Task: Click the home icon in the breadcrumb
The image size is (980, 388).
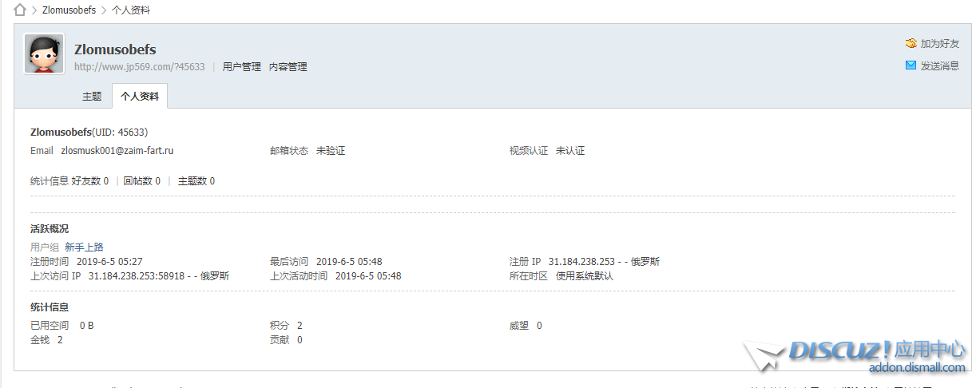Action: coord(20,10)
